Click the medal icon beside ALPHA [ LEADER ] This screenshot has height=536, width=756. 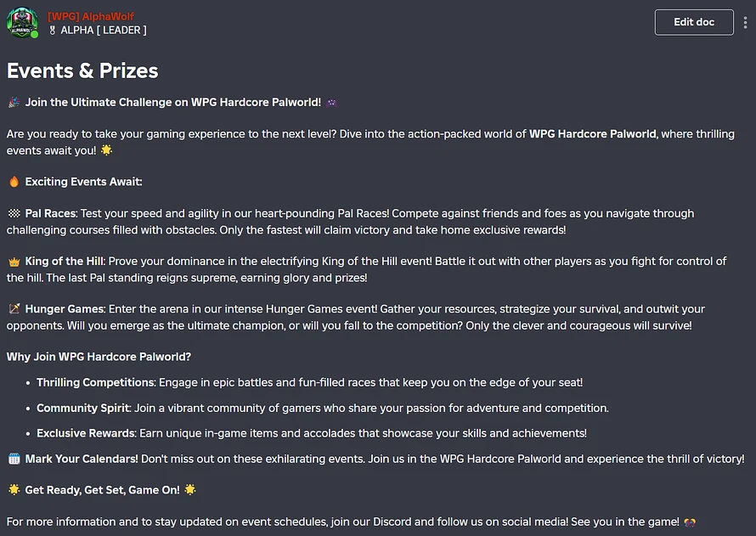53,31
